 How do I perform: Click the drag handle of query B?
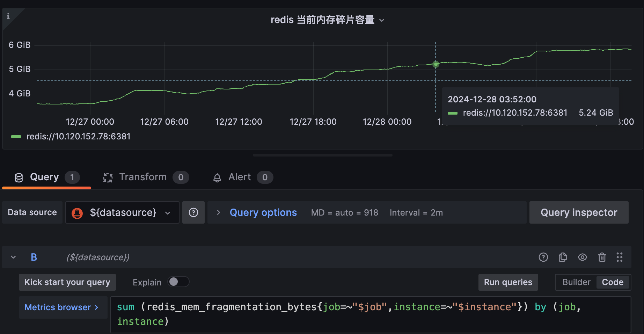coord(620,257)
